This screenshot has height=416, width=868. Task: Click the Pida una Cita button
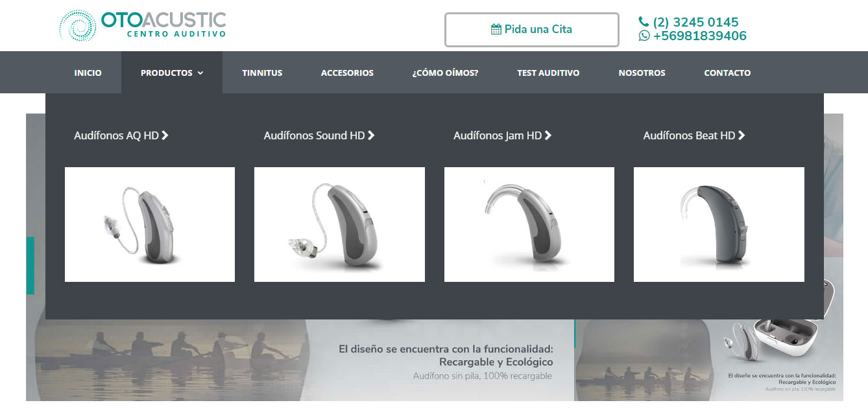tap(532, 30)
